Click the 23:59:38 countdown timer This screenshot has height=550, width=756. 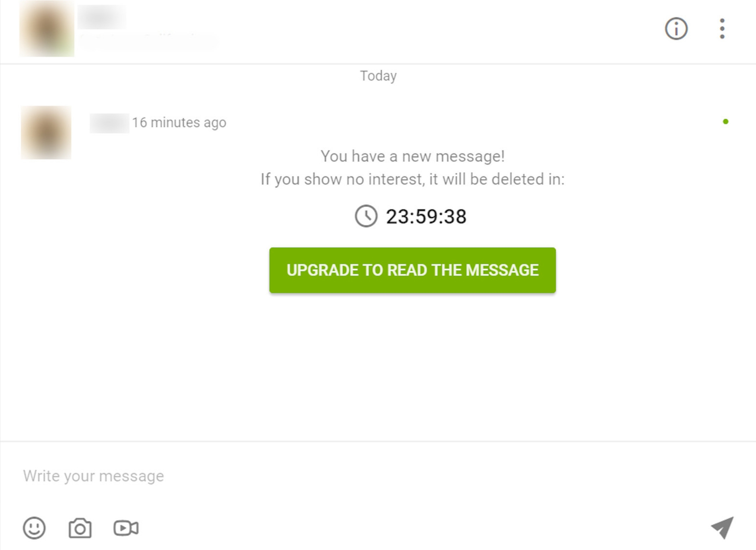point(426,216)
